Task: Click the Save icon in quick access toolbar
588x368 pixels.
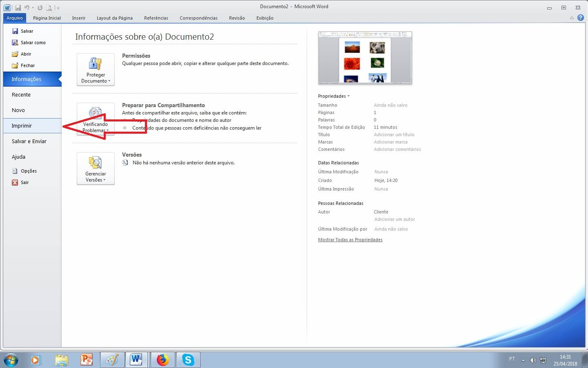Action: tap(18, 8)
